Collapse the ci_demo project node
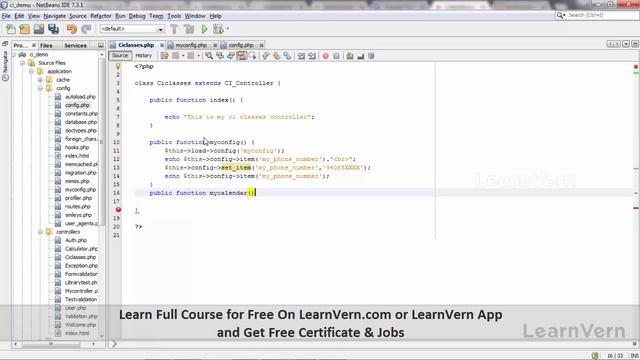The height and width of the screenshot is (360, 640). (14, 54)
